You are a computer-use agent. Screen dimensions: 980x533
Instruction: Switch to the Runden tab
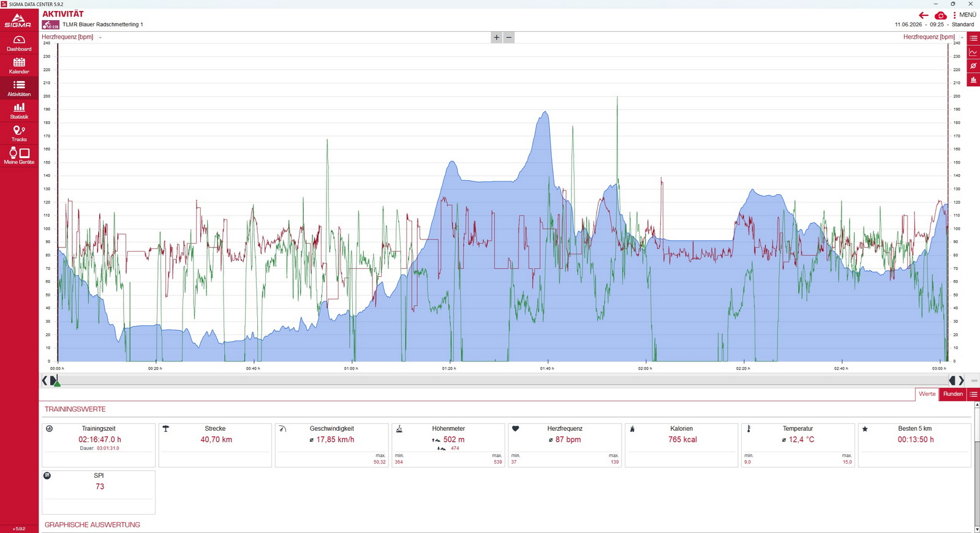pyautogui.click(x=952, y=394)
